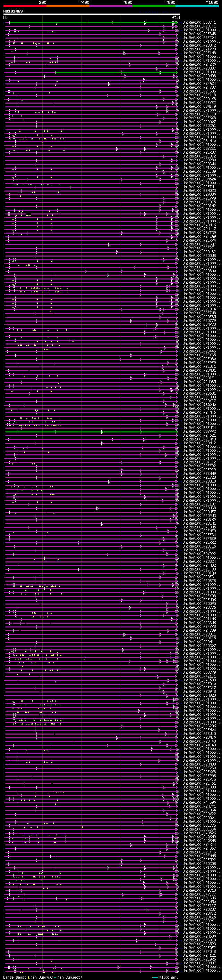This screenshot has width=222, height=980.
Task: Click the UniRef100_Q9ULJ7 label
Action: [199, 229]
